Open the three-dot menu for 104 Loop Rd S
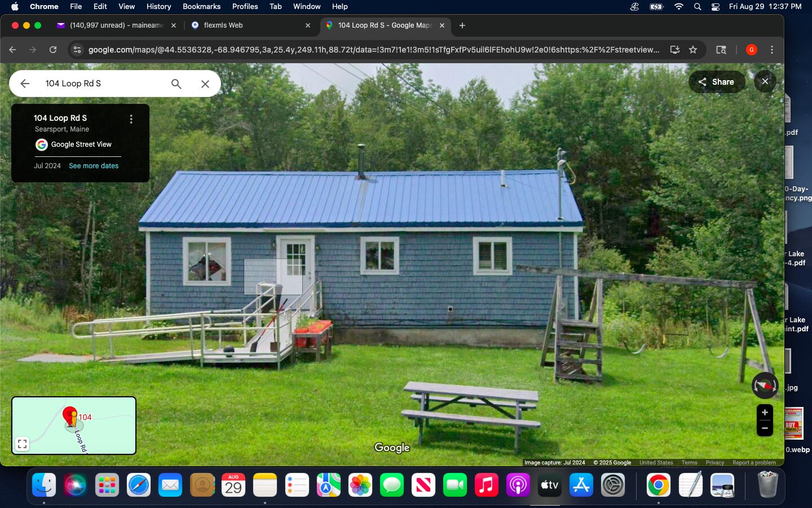The image size is (812, 508). (x=131, y=119)
